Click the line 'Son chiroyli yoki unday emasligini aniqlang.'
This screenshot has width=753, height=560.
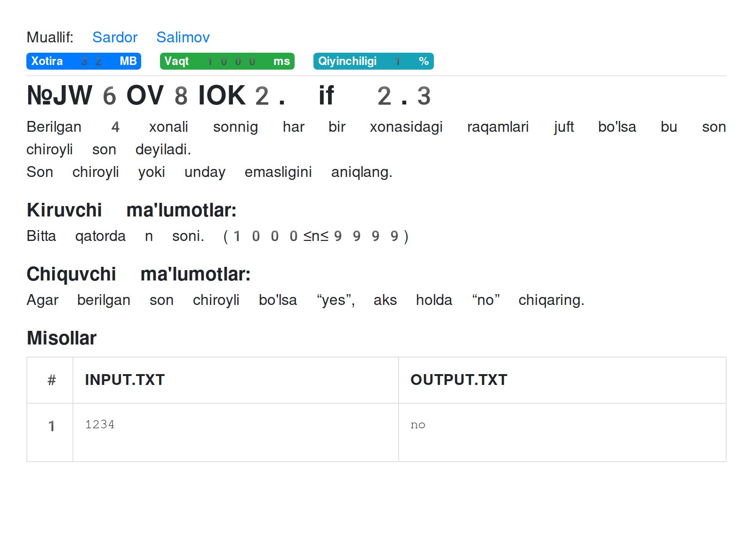pyautogui.click(x=209, y=172)
